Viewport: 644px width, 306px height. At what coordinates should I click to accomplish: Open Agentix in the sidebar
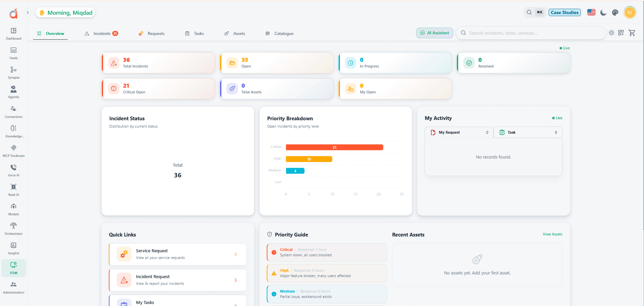tap(13, 92)
